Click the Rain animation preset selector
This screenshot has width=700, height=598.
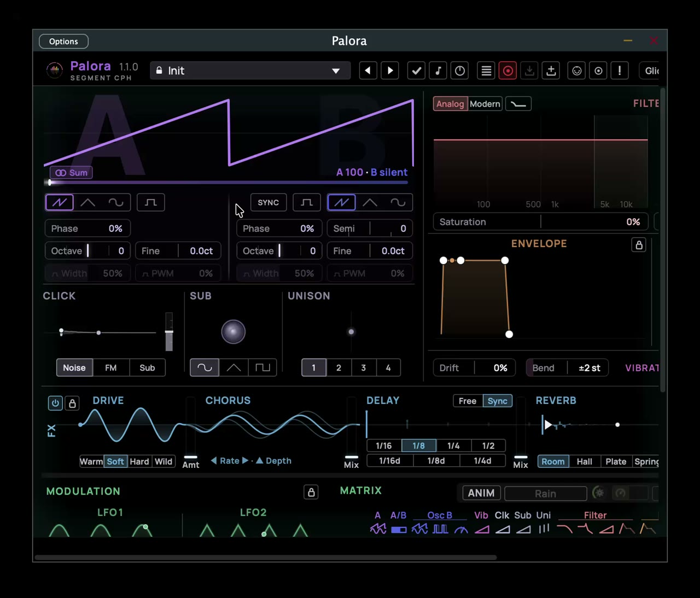pos(545,494)
